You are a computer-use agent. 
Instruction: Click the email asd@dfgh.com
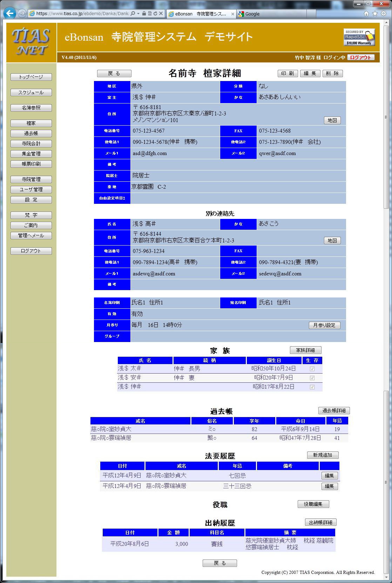click(x=150, y=153)
